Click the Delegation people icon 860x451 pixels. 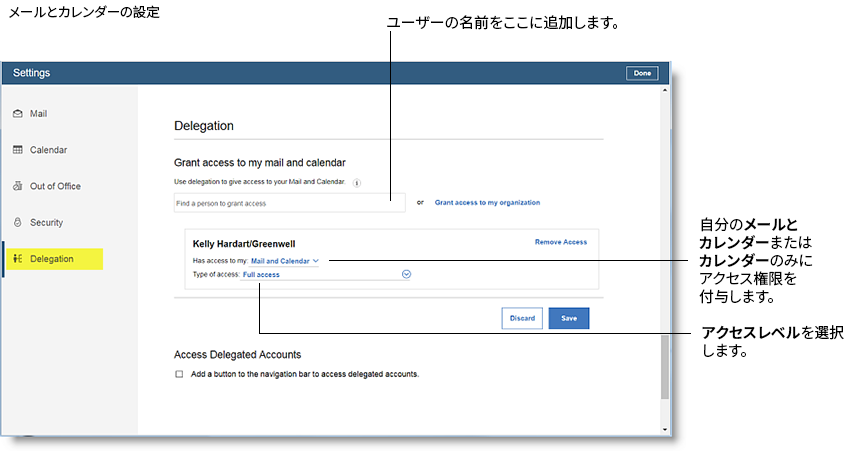point(18,258)
